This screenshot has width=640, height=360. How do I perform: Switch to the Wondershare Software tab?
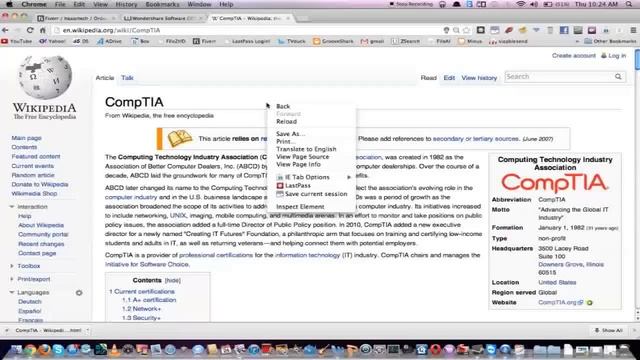(x=161, y=18)
